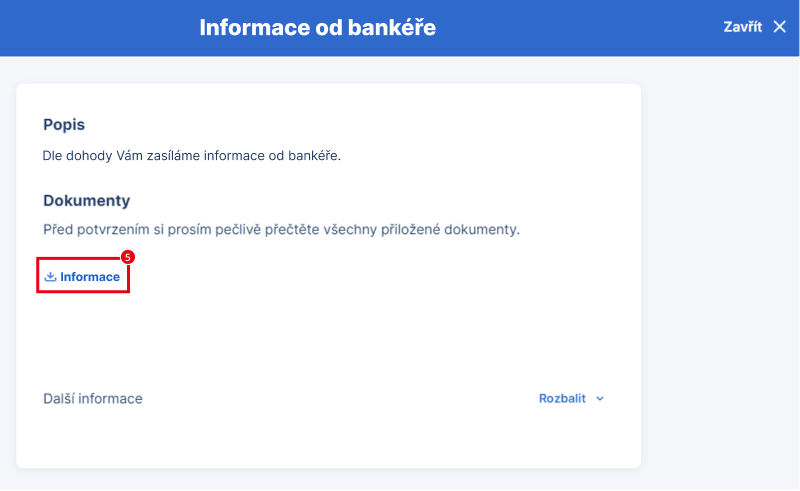Screen dimensions: 800x491
Task: Click the Informace od bankéře title
Action: coord(317,28)
